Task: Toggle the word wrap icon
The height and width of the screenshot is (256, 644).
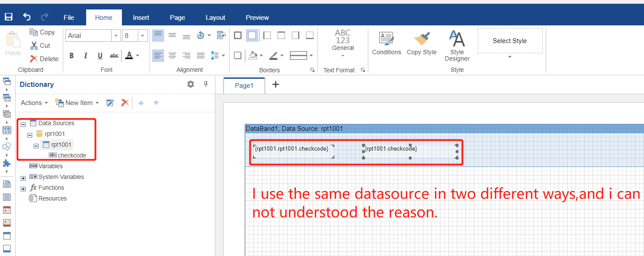Action: (221, 35)
